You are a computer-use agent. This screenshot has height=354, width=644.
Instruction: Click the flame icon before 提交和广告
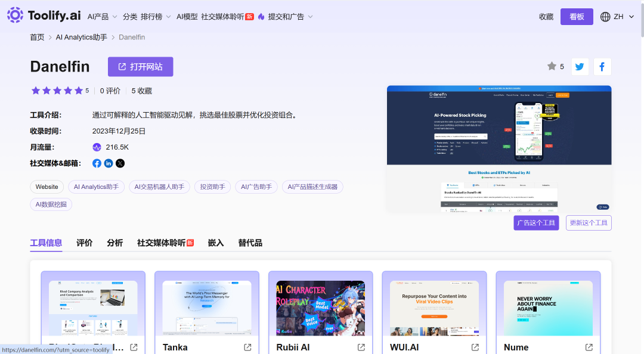pyautogui.click(x=261, y=17)
